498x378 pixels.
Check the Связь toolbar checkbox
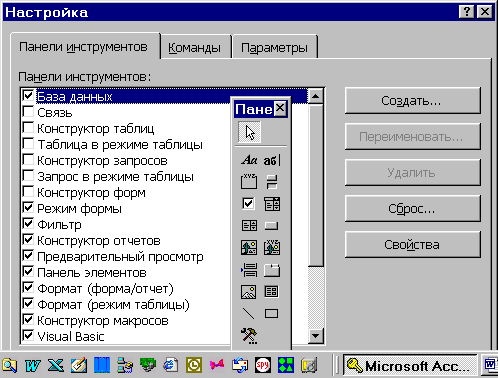[x=28, y=111]
